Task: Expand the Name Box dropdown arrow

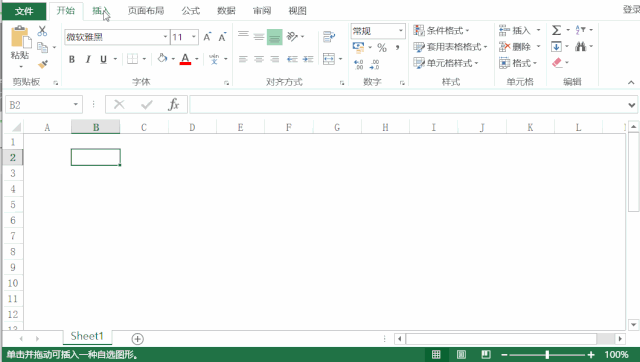Action: click(x=76, y=105)
